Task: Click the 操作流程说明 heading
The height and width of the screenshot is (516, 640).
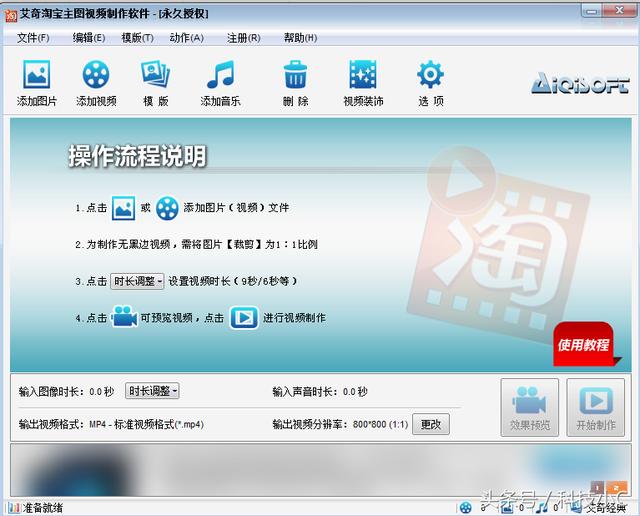Action: pyautogui.click(x=137, y=156)
